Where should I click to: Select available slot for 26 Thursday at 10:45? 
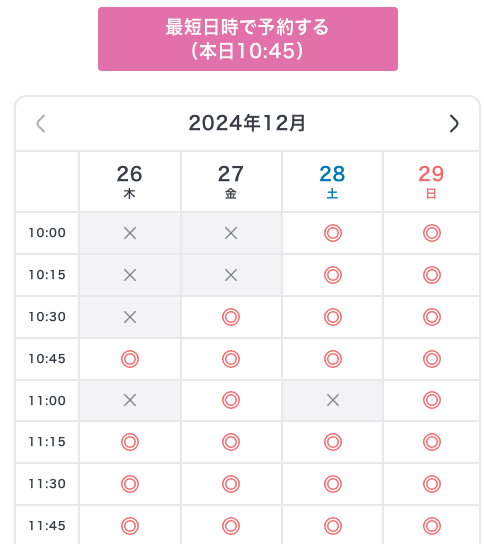[130, 359]
